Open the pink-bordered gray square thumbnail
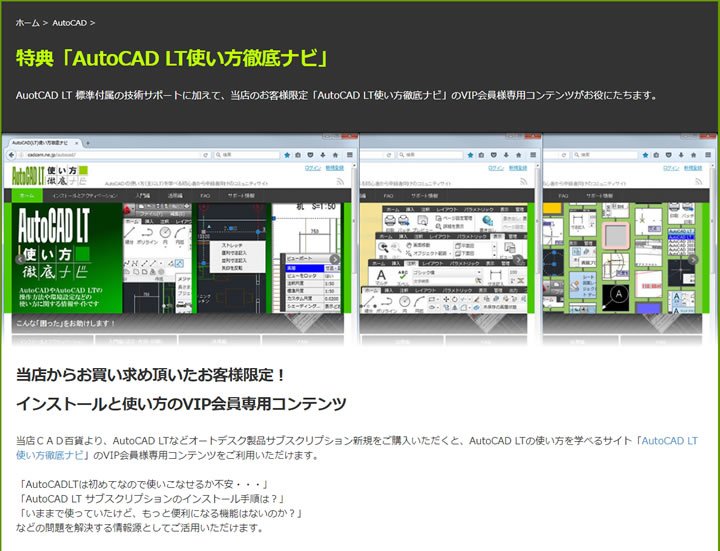This screenshot has height=551, width=720. [615, 235]
